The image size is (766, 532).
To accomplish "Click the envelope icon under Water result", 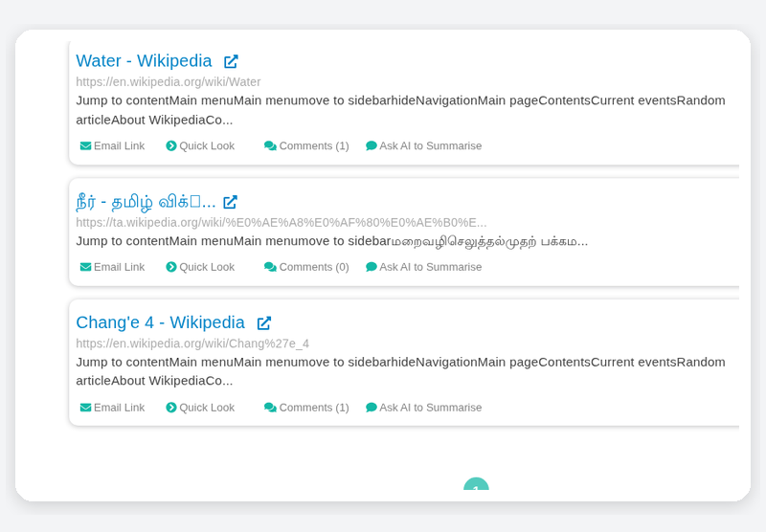I will [85, 146].
